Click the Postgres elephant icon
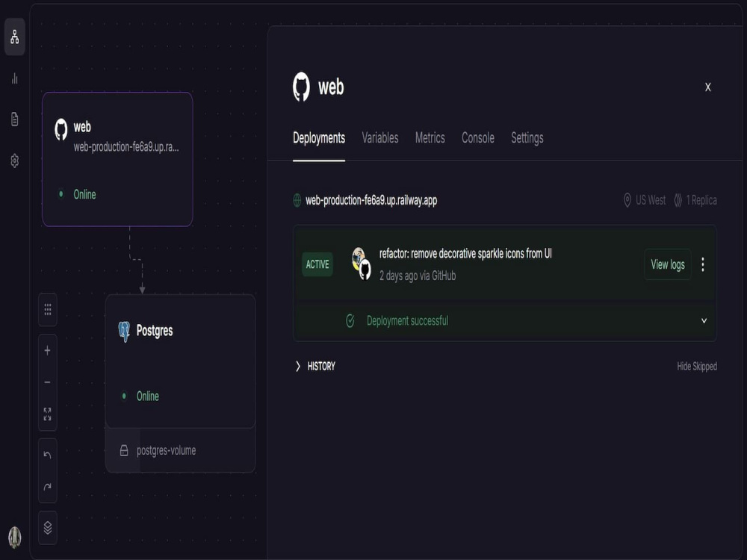This screenshot has width=747, height=560. pos(124,332)
